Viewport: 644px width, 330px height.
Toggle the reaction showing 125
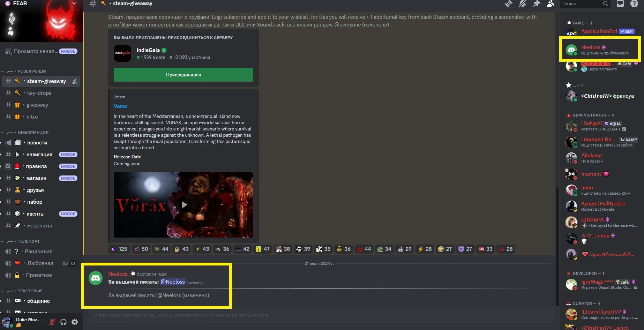coord(119,249)
